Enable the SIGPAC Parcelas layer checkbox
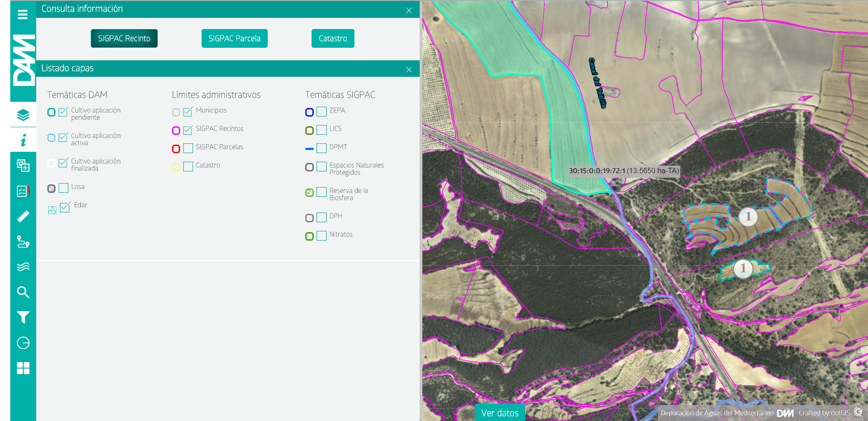The height and width of the screenshot is (421, 868). [x=188, y=148]
